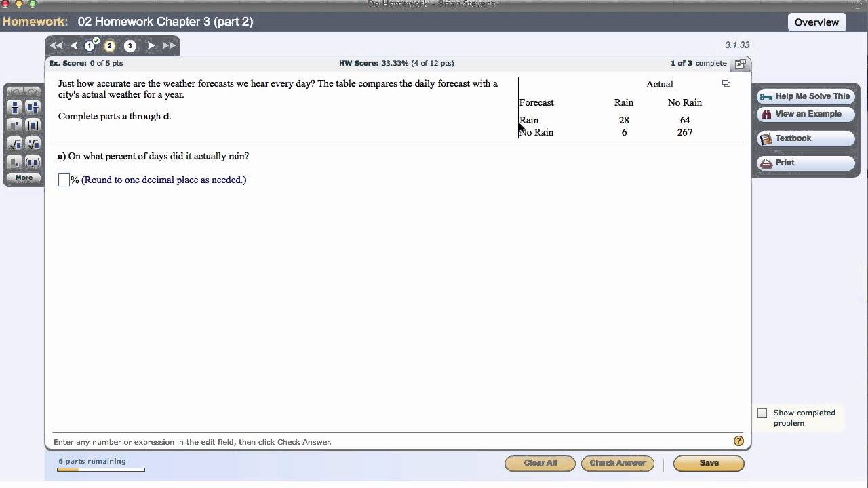This screenshot has width=868, height=488.
Task: Select question 2 circle
Action: [110, 46]
